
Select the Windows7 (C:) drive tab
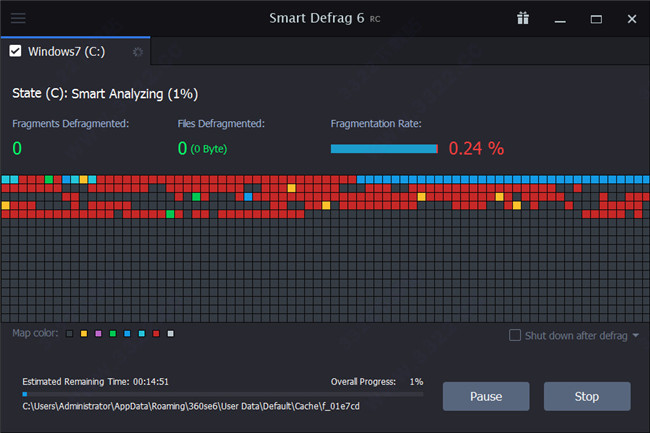75,51
